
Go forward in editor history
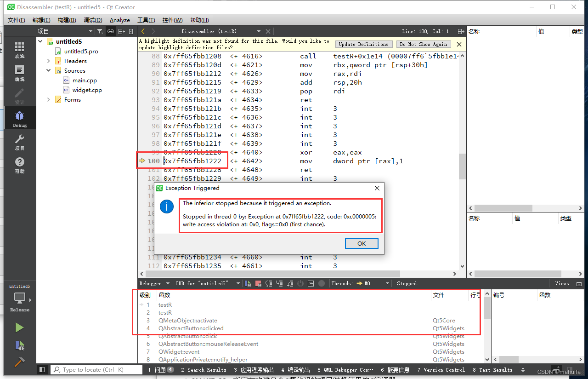point(153,31)
